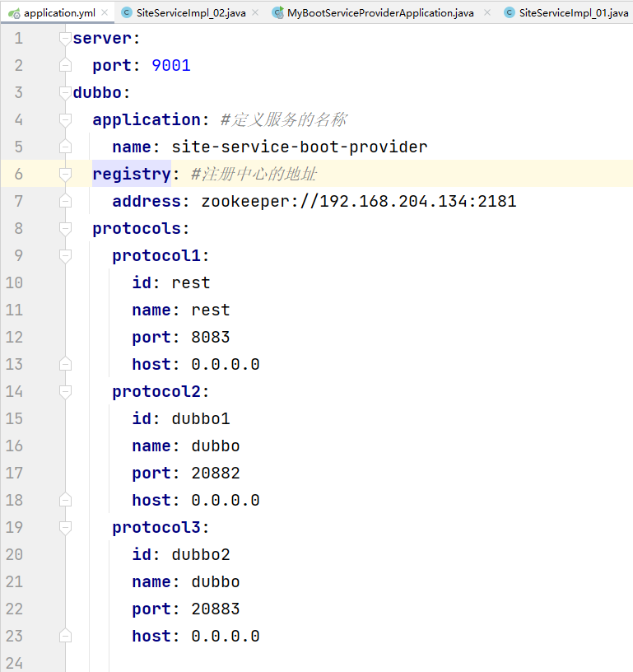The height and width of the screenshot is (672, 633).
Task: Collapse the application block on line 4
Action: (65, 120)
